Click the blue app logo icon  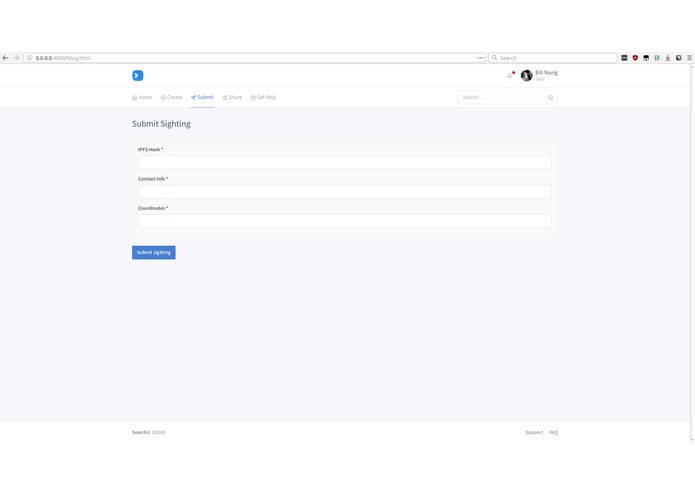(x=137, y=75)
